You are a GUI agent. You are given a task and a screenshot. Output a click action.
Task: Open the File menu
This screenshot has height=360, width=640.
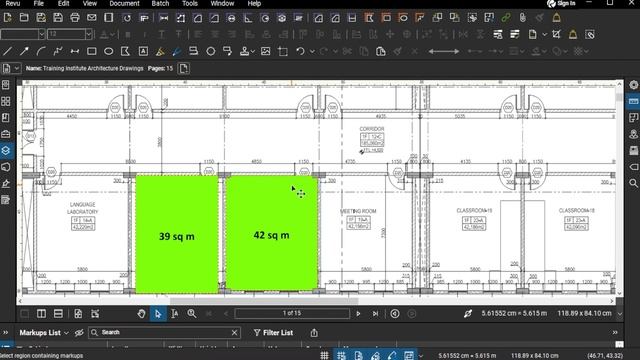click(39, 4)
